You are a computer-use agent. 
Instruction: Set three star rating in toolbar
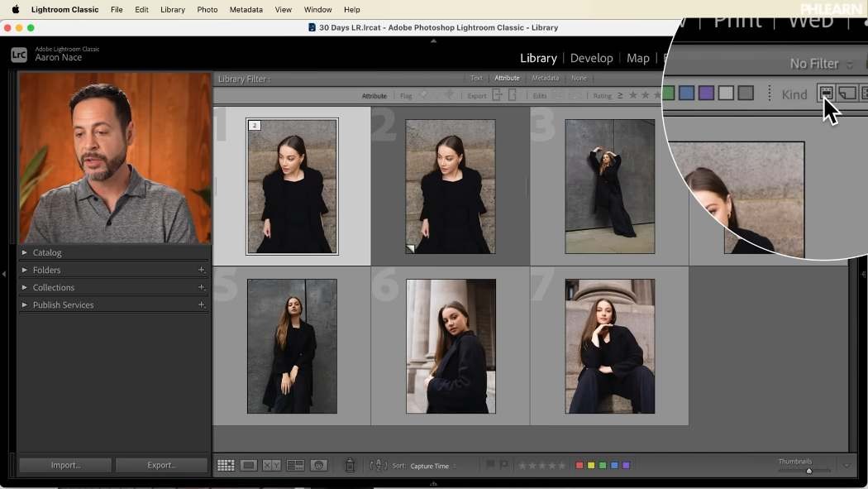click(542, 465)
